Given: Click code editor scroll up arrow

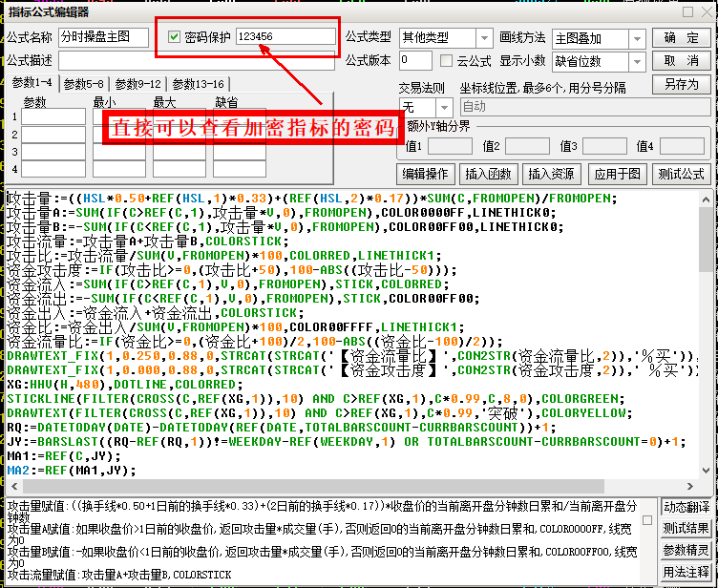Looking at the screenshot, I should (x=706, y=199).
